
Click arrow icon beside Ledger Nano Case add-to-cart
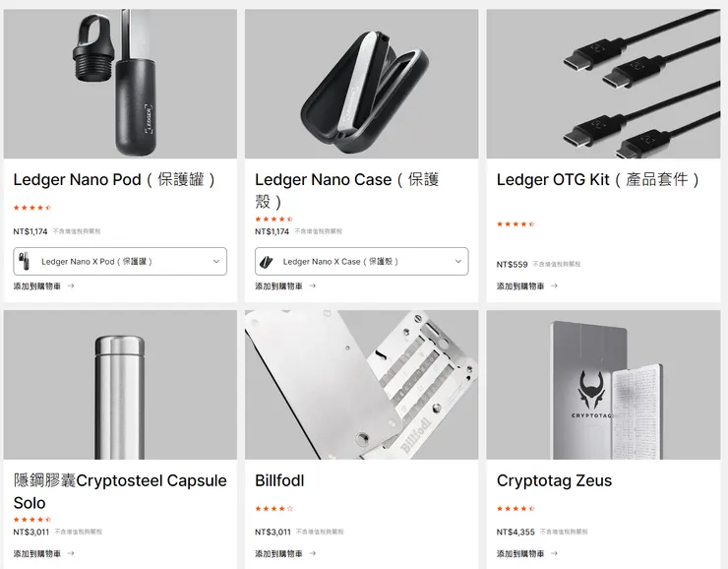313,286
